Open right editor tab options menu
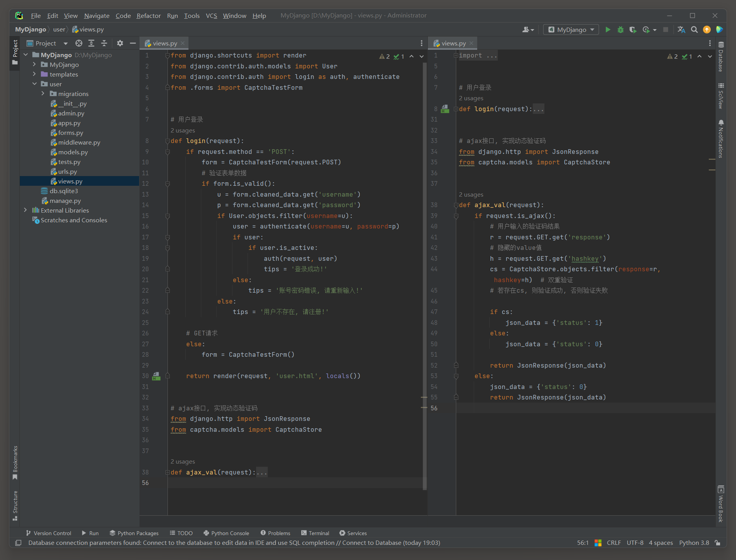 tap(710, 43)
